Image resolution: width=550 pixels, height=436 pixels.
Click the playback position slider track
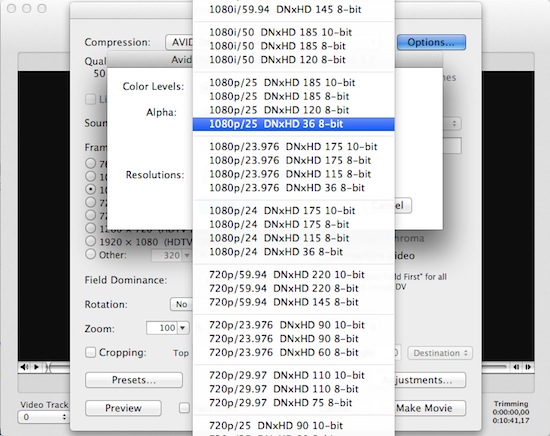coord(60,367)
